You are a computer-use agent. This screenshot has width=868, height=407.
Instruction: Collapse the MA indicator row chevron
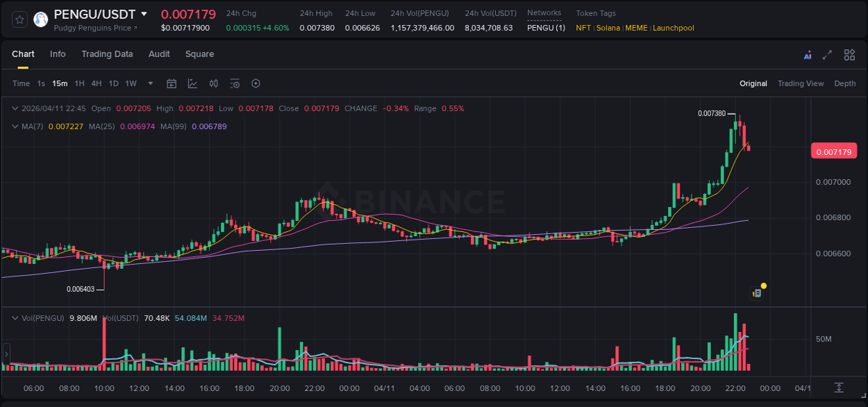tap(15, 126)
